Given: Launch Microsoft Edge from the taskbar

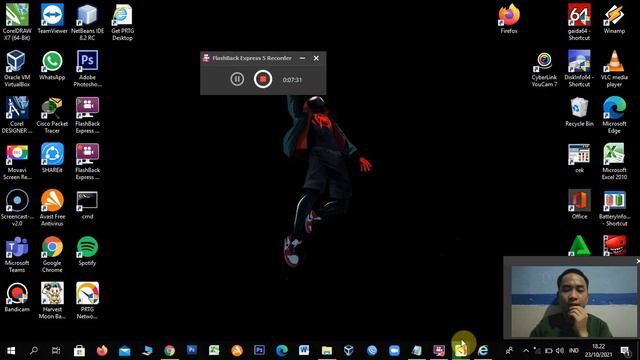Looking at the screenshot, I should (x=282, y=351).
